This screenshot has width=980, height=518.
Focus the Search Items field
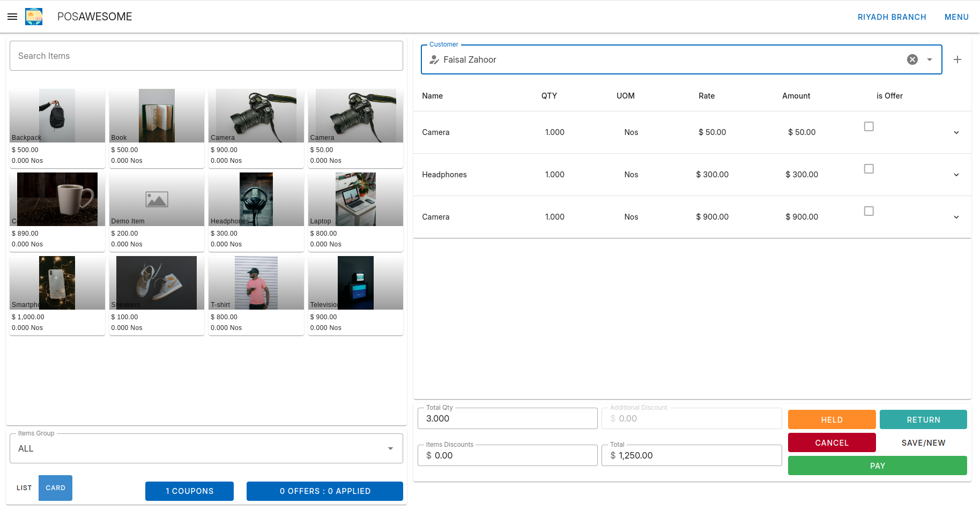point(206,56)
